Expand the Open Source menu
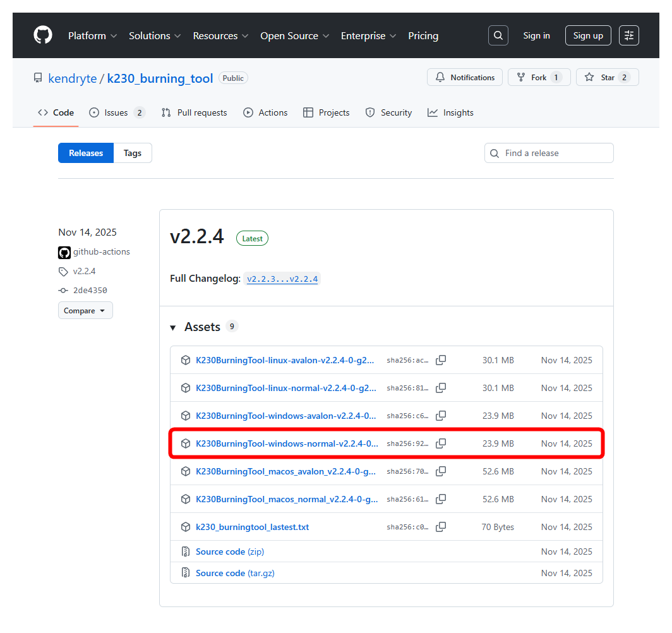Viewport: 672px width, 633px height. pyautogui.click(x=294, y=35)
